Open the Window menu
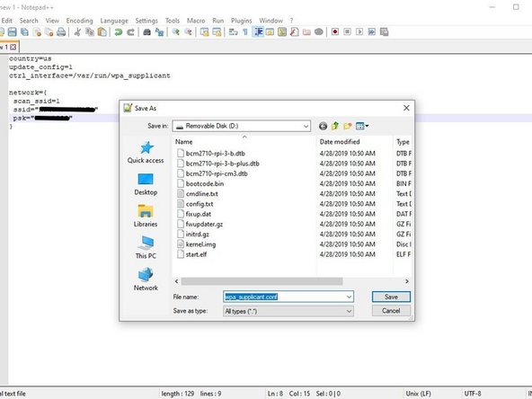This screenshot has height=399, width=532. (x=270, y=21)
